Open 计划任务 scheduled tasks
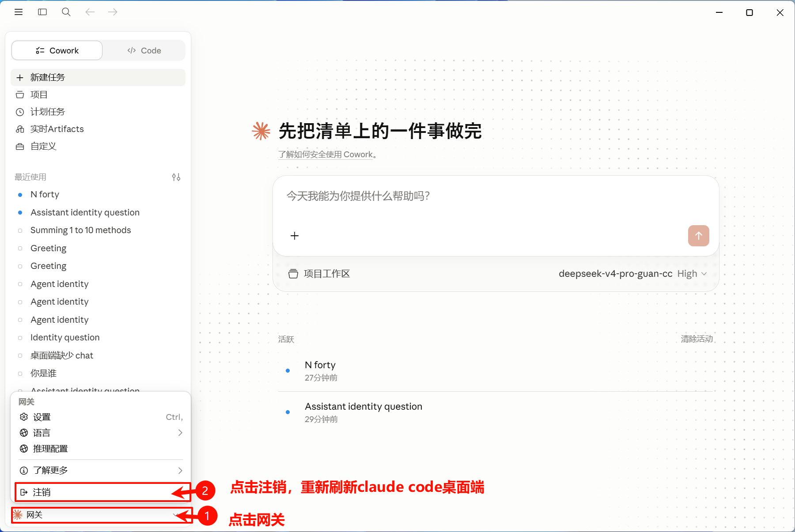 (98, 112)
